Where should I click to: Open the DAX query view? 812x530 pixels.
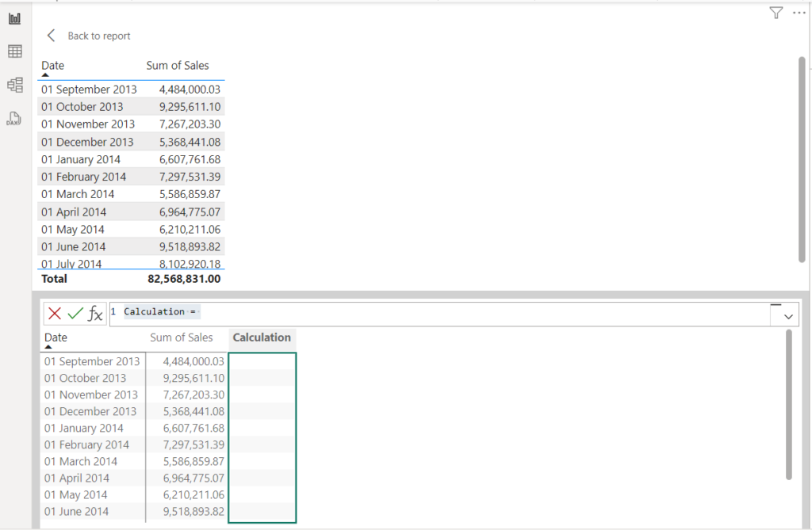coord(14,118)
